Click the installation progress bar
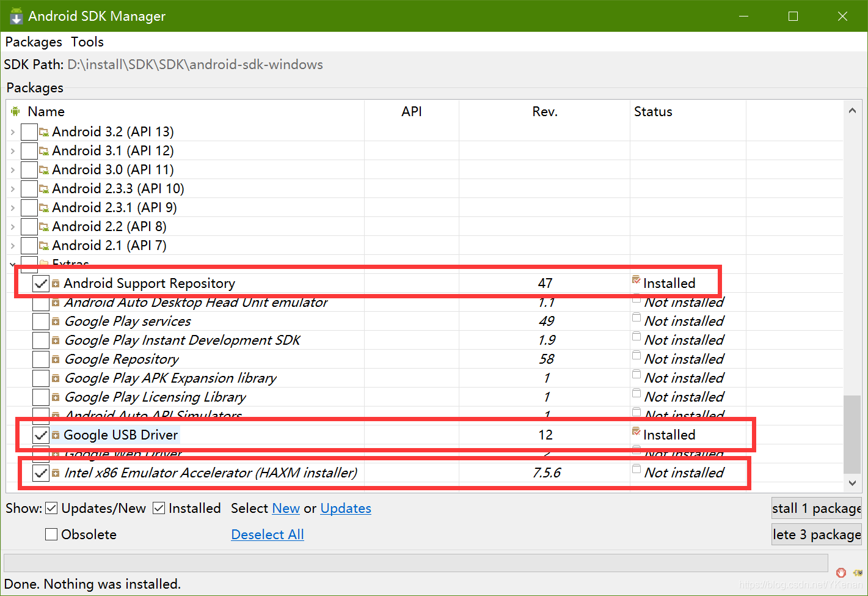Screen dimensions: 868x596 pyautogui.click(x=416, y=562)
